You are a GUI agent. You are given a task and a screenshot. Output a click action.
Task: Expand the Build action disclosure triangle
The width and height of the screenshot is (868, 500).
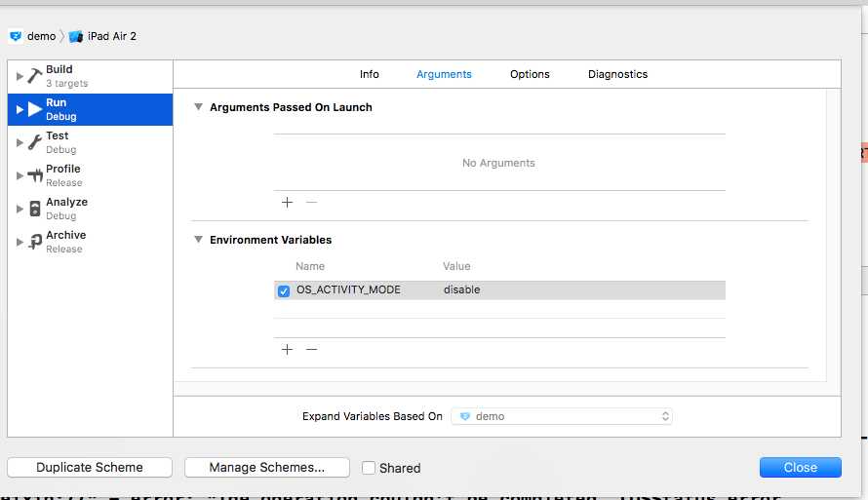click(x=20, y=76)
